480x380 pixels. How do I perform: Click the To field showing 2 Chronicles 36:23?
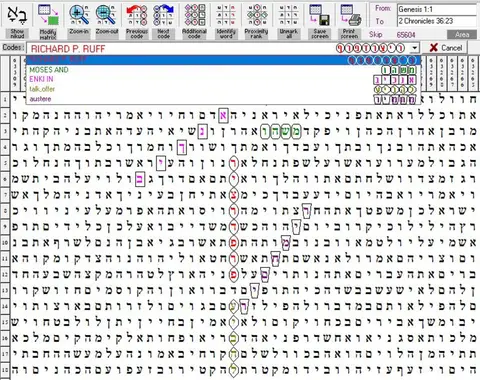437,21
